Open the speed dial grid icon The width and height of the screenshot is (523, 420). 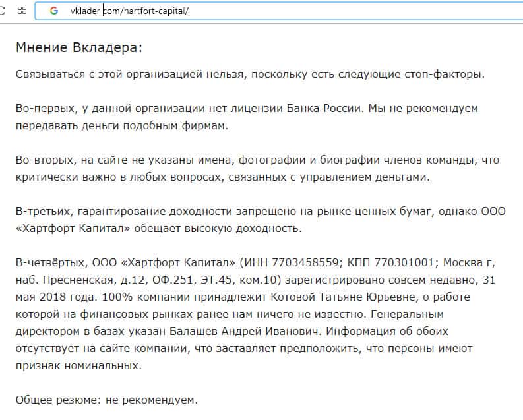point(22,11)
